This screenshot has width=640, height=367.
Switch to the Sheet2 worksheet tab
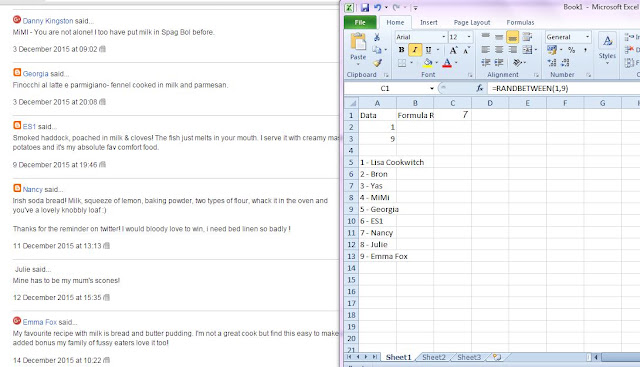click(433, 357)
